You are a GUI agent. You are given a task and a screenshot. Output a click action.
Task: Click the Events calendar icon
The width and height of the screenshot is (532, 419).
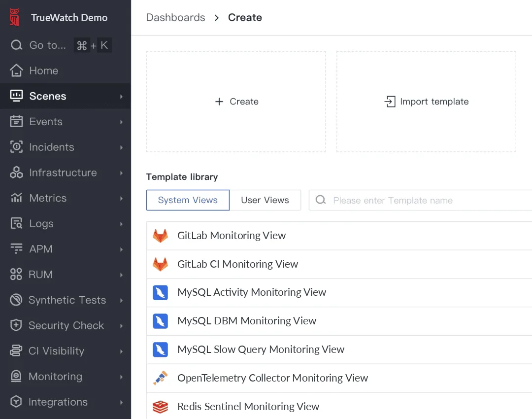tap(16, 121)
